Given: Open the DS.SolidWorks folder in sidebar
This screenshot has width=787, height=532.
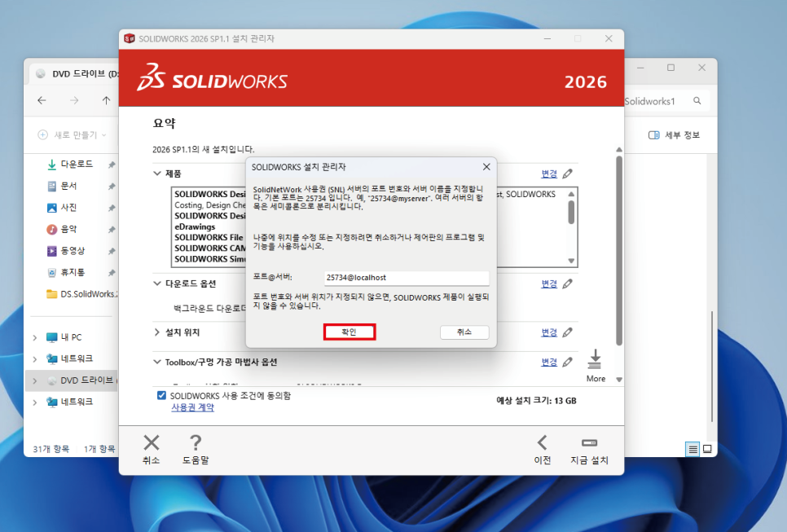Looking at the screenshot, I should tap(82, 294).
